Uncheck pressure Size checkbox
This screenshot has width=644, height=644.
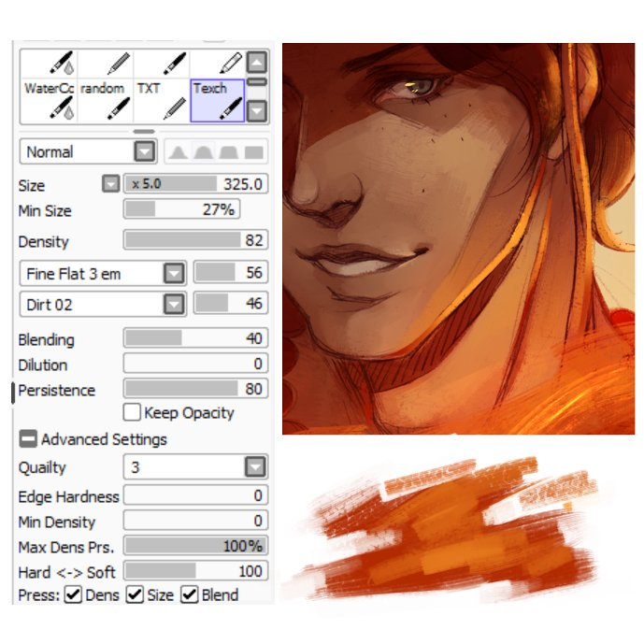pos(135,594)
